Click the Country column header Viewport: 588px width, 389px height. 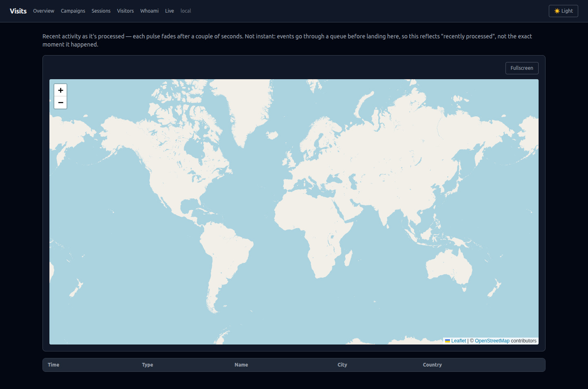[432, 365]
